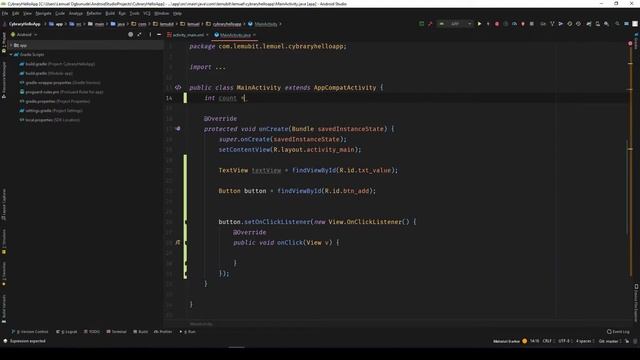Click the override gutter icon beside onCreate
The height and width of the screenshot is (360, 640).
[178, 129]
